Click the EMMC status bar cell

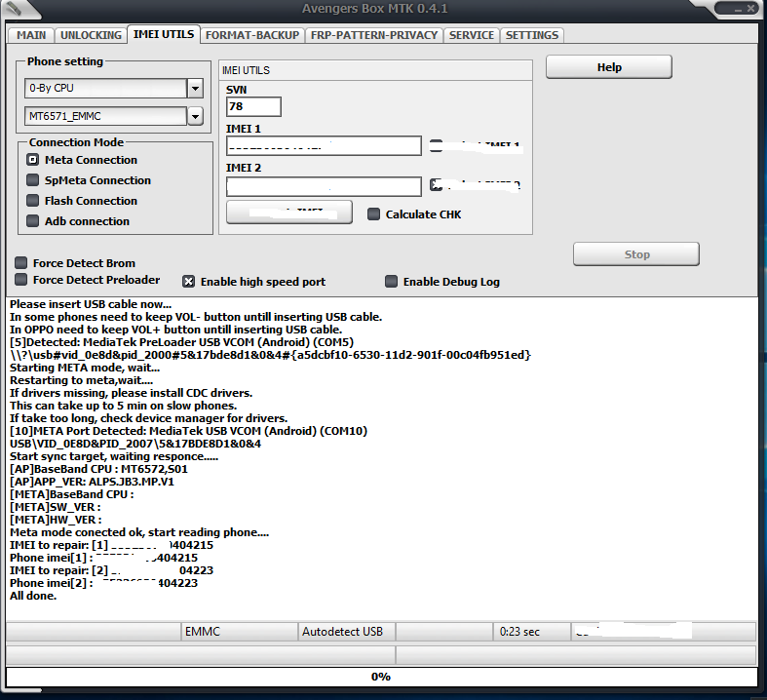239,632
